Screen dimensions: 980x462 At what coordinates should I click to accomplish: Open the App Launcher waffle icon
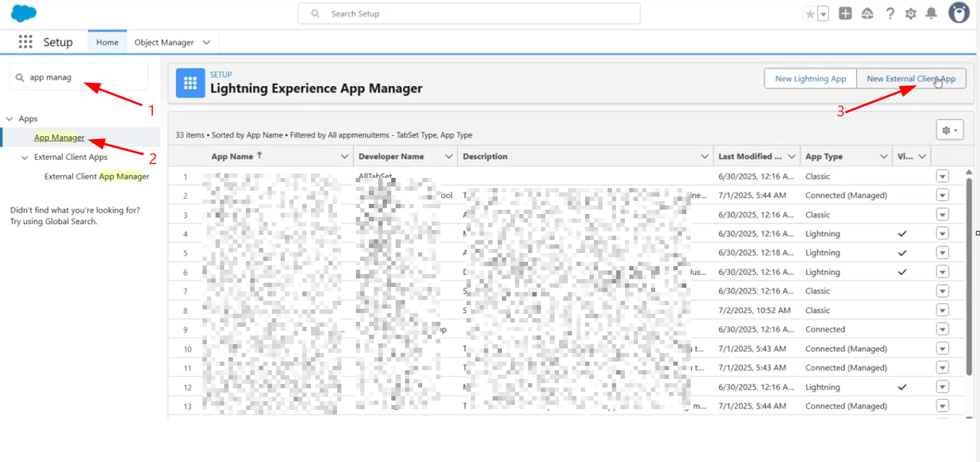(x=26, y=42)
